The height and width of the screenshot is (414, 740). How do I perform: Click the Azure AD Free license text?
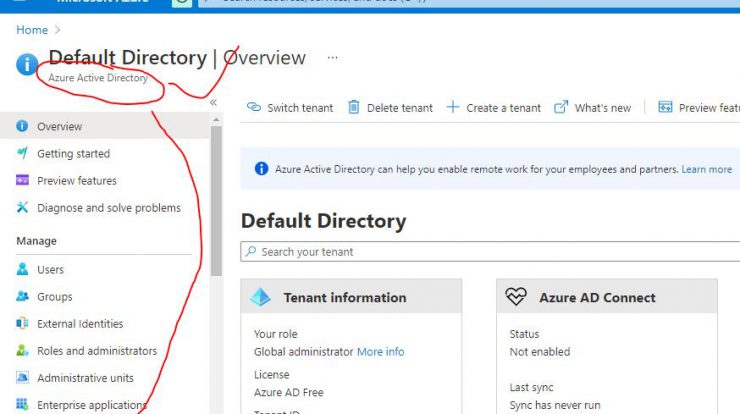pos(289,392)
